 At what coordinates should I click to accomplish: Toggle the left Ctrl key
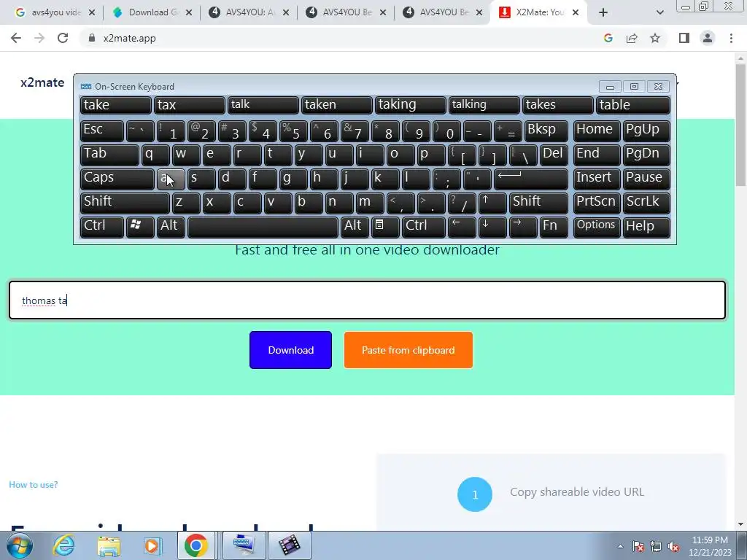[102, 227]
